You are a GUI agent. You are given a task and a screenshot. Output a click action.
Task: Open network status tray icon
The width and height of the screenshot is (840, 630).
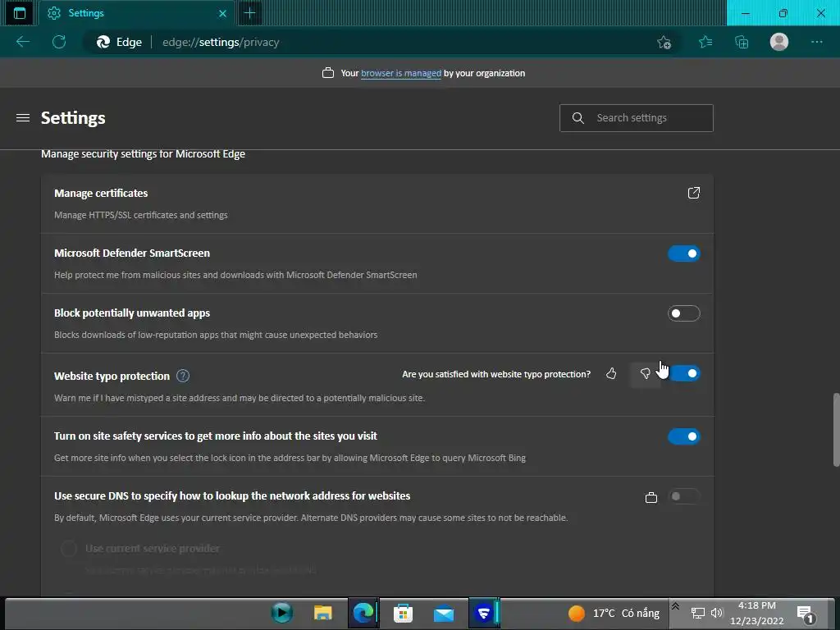pyautogui.click(x=697, y=614)
